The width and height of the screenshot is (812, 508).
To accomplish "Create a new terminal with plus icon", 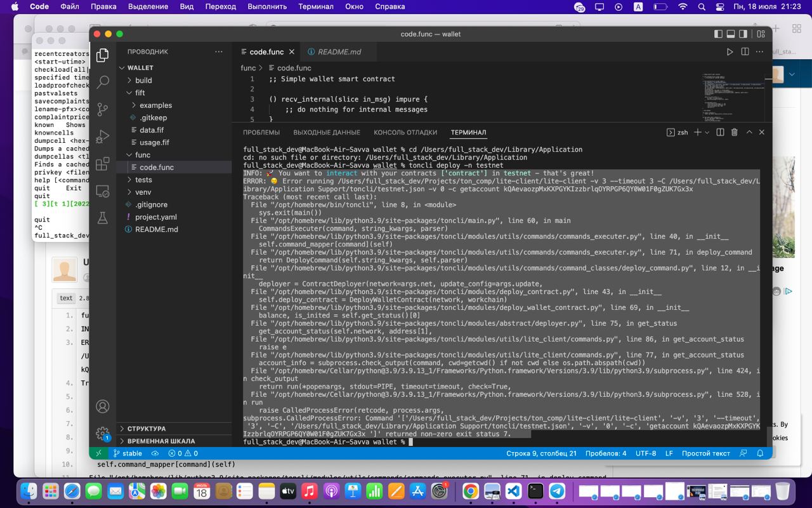I will [697, 132].
